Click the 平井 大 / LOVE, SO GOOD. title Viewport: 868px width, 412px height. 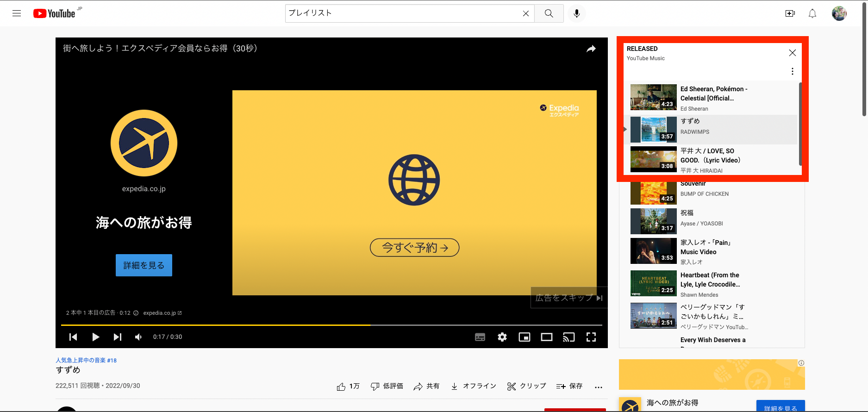click(x=711, y=156)
